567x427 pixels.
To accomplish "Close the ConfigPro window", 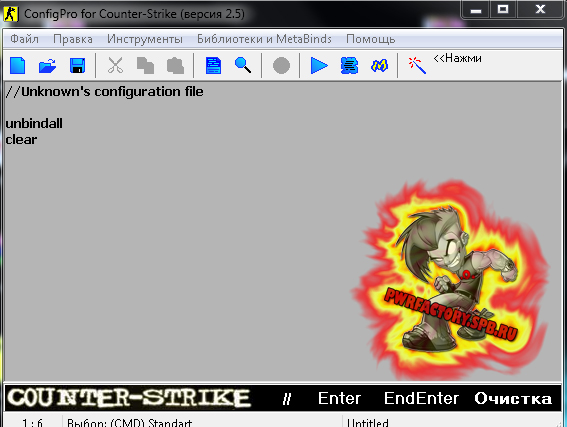I will point(540,10).
